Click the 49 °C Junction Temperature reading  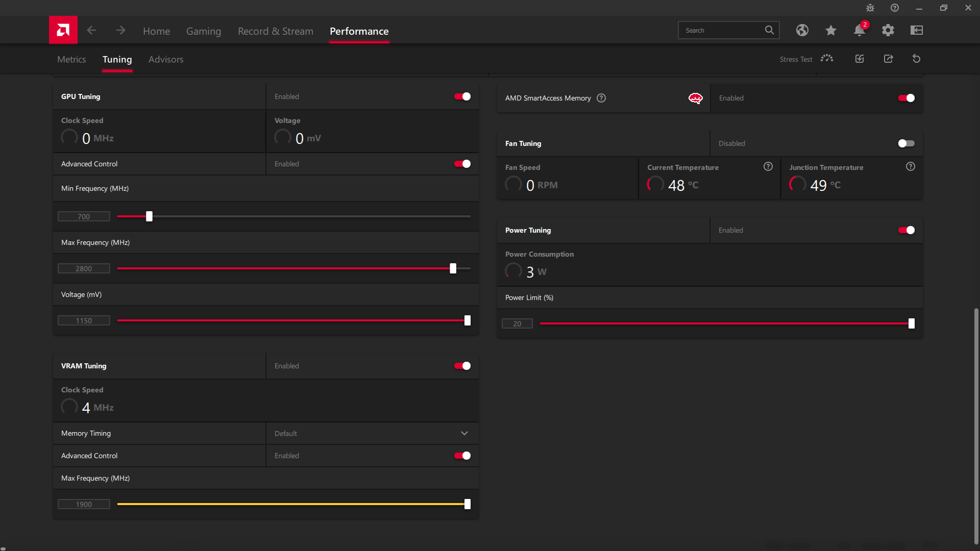click(825, 185)
